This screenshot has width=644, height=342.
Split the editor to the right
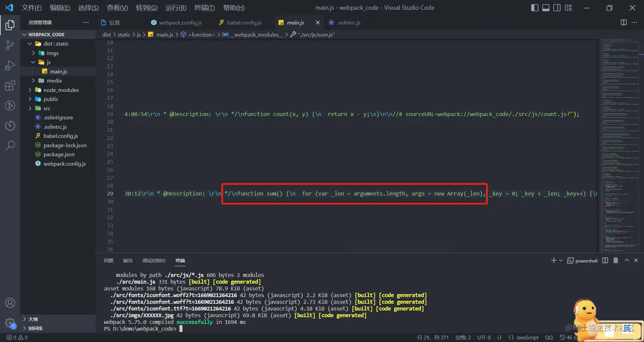[x=624, y=23]
